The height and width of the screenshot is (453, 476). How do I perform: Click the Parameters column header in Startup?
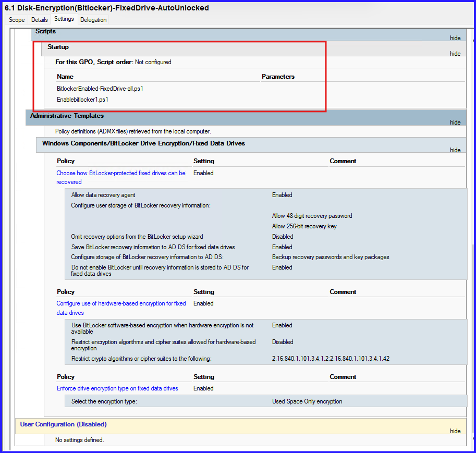point(278,77)
